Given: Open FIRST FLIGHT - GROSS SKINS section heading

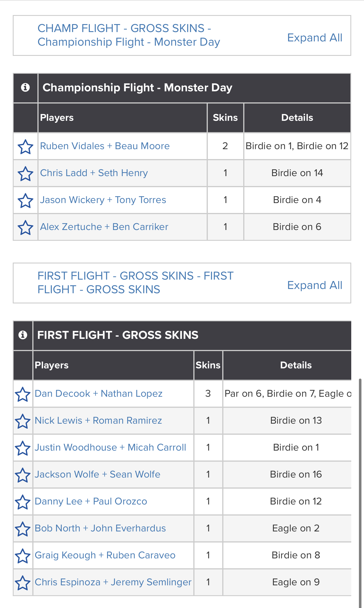Looking at the screenshot, I should 136,283.
